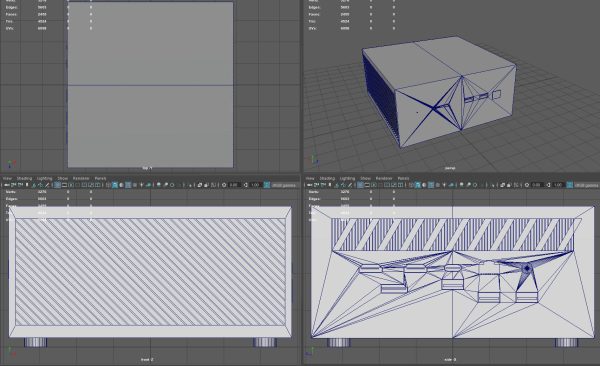Click Bookmarks icon in front panel toolbar
Screen dimensions: 600x366
point(27,185)
